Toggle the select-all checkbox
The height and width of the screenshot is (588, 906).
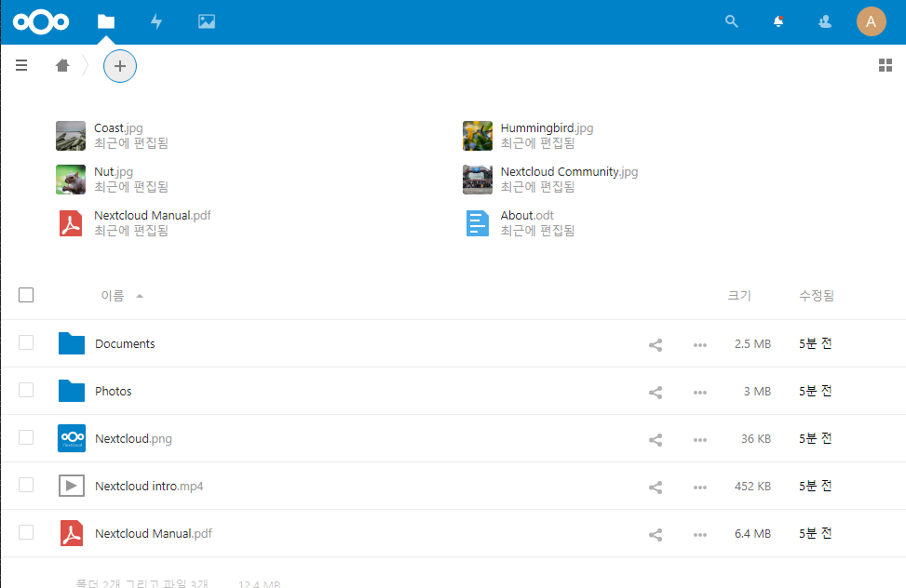(26, 295)
